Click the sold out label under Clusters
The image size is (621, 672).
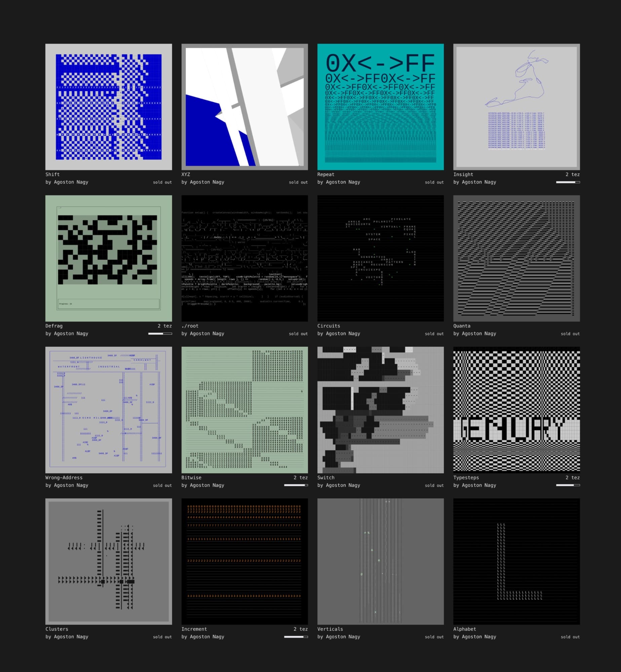[x=162, y=637]
